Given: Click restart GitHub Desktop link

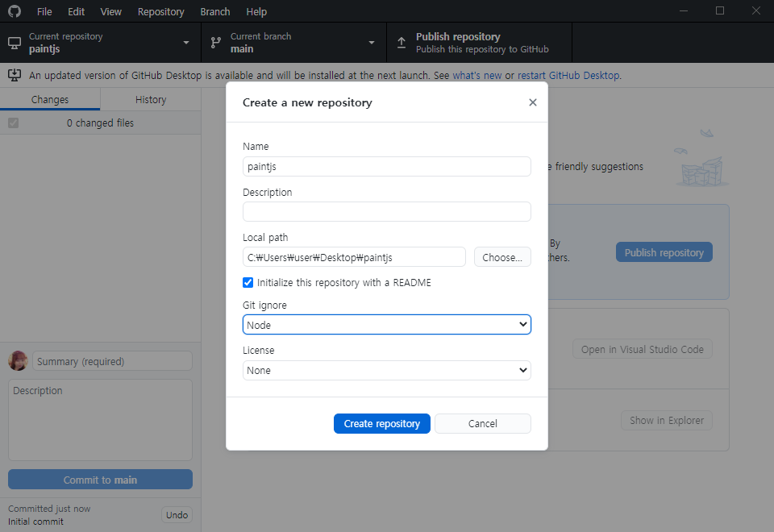Looking at the screenshot, I should 568,75.
